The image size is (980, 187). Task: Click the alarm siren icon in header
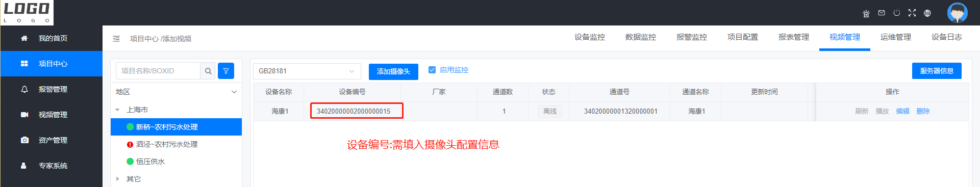point(866,13)
